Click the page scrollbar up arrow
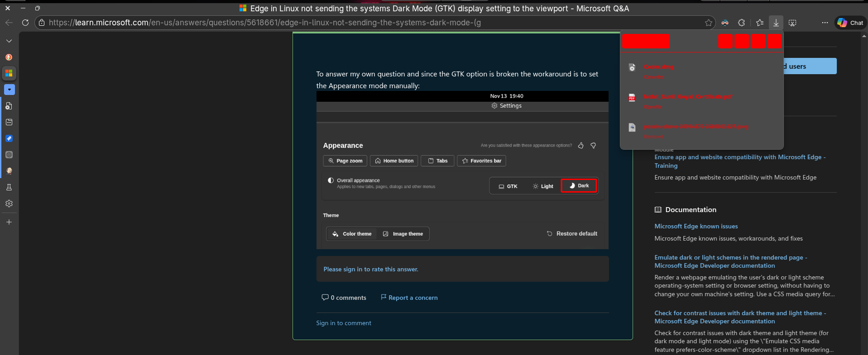Screen dimensions: 868x355 [864, 36]
